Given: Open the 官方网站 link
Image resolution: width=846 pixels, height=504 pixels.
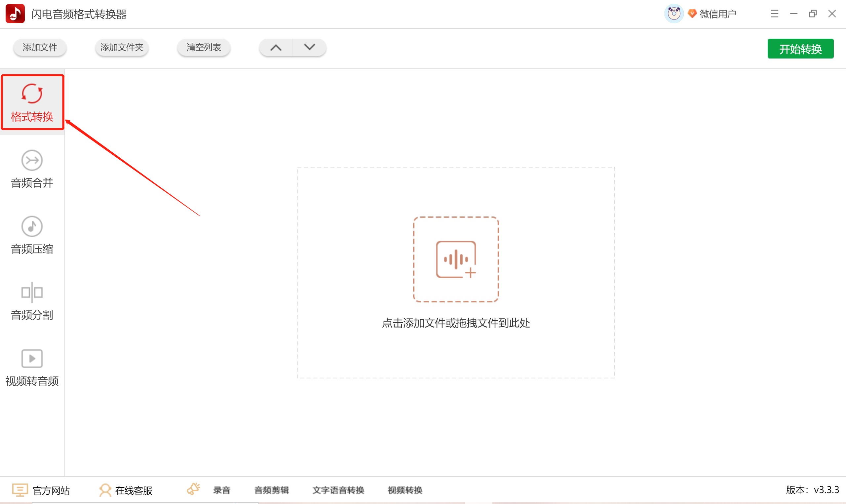Looking at the screenshot, I should [51, 490].
